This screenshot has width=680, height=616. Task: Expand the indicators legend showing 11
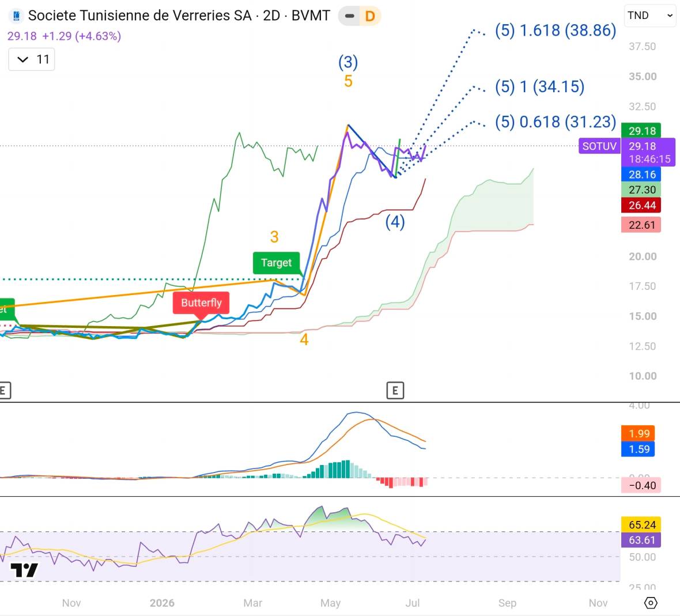pos(32,59)
